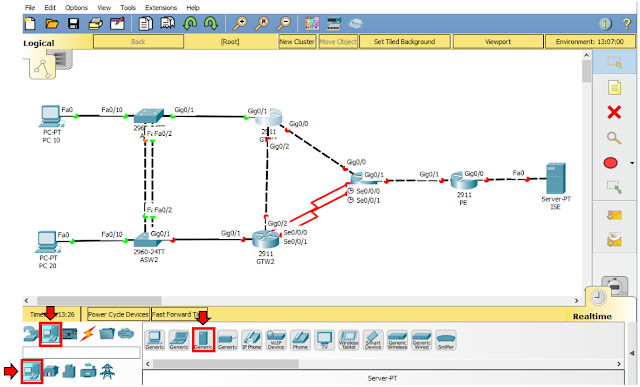This screenshot has height=387, width=640.
Task: Click Set Tiled Background button
Action: pos(404,41)
